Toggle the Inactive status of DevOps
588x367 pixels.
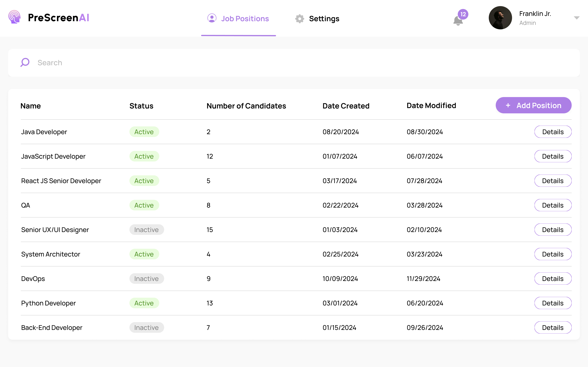coord(147,278)
